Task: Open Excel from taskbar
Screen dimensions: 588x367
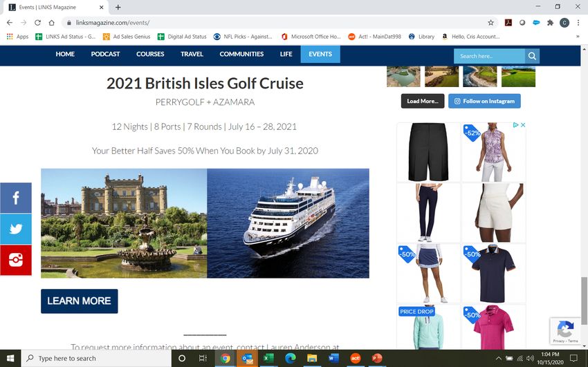Action: point(268,359)
